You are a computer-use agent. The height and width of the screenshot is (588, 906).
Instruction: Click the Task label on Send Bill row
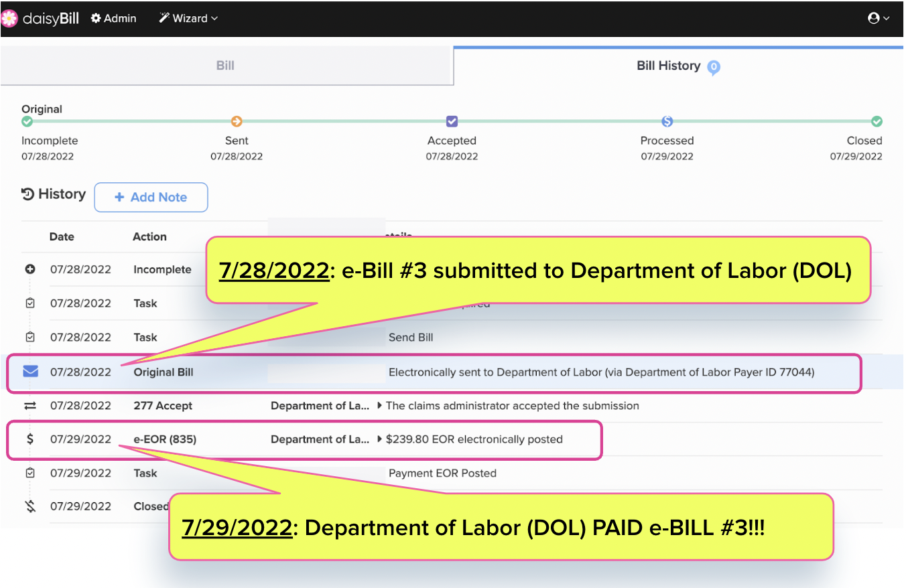pyautogui.click(x=145, y=338)
